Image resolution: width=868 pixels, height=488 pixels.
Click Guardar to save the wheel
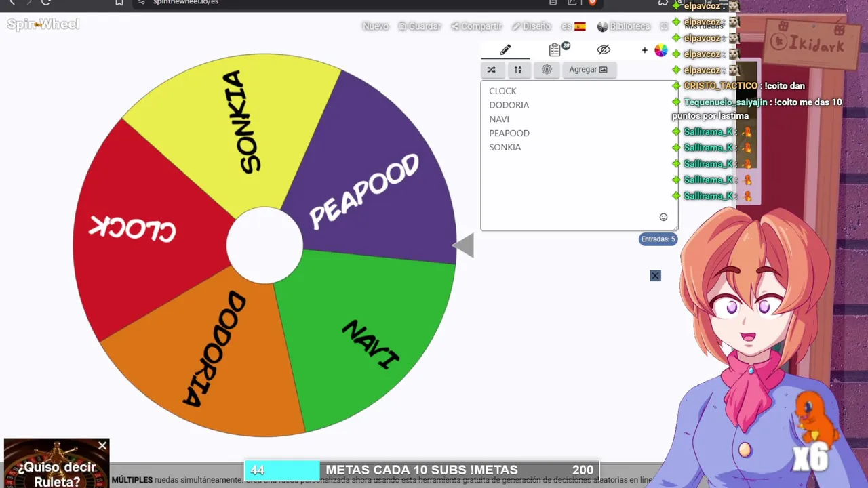click(420, 26)
